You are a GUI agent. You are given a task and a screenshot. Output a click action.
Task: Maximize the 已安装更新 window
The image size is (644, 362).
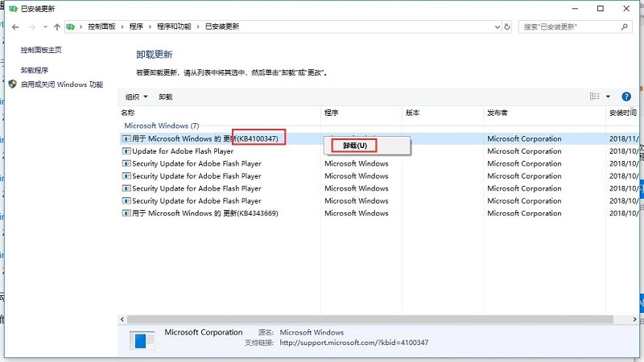pyautogui.click(x=600, y=9)
